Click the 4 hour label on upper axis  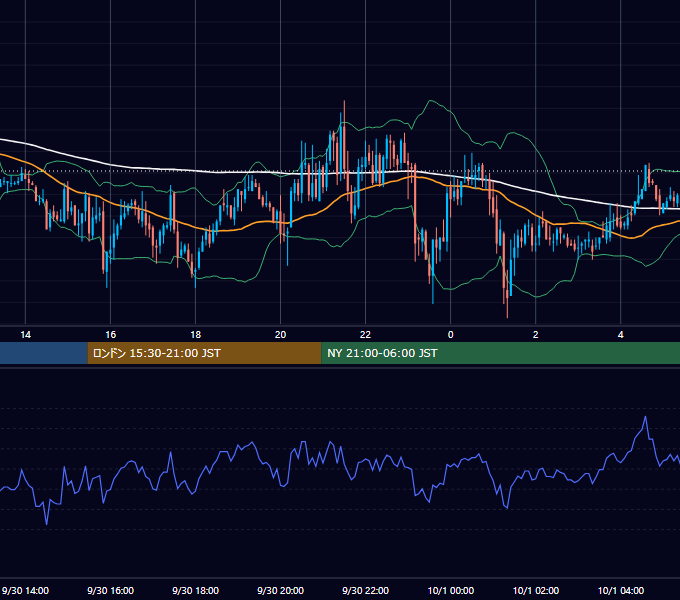click(x=621, y=335)
